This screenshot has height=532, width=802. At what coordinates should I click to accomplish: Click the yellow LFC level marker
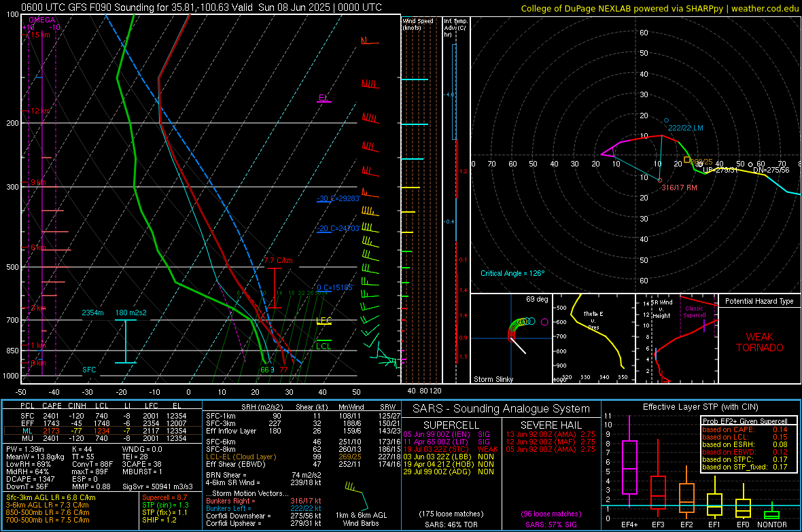click(x=324, y=321)
